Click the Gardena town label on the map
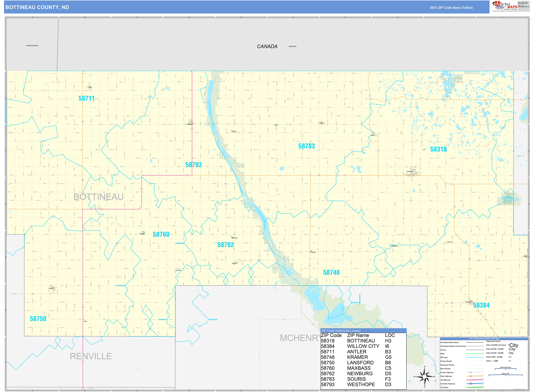 point(395,246)
